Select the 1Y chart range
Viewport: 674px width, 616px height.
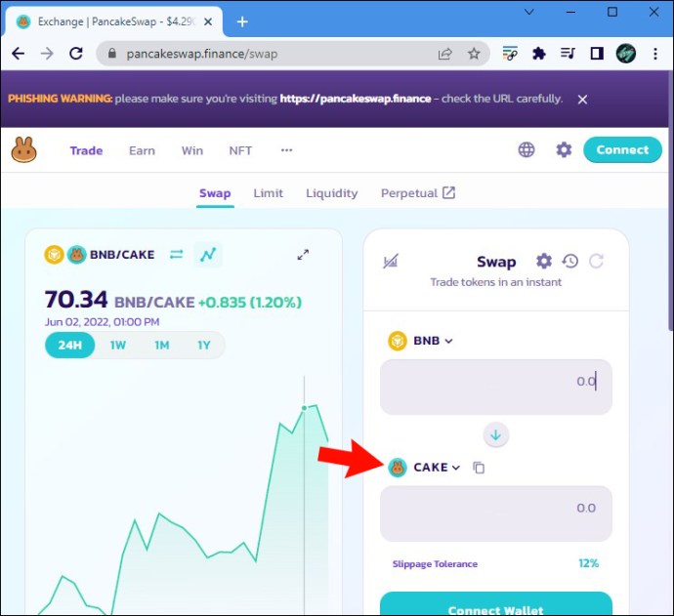[204, 345]
